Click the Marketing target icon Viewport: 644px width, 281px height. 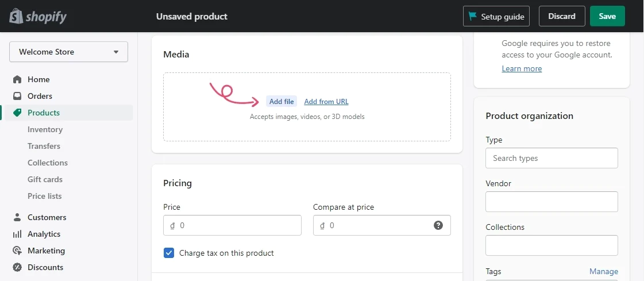pos(17,251)
